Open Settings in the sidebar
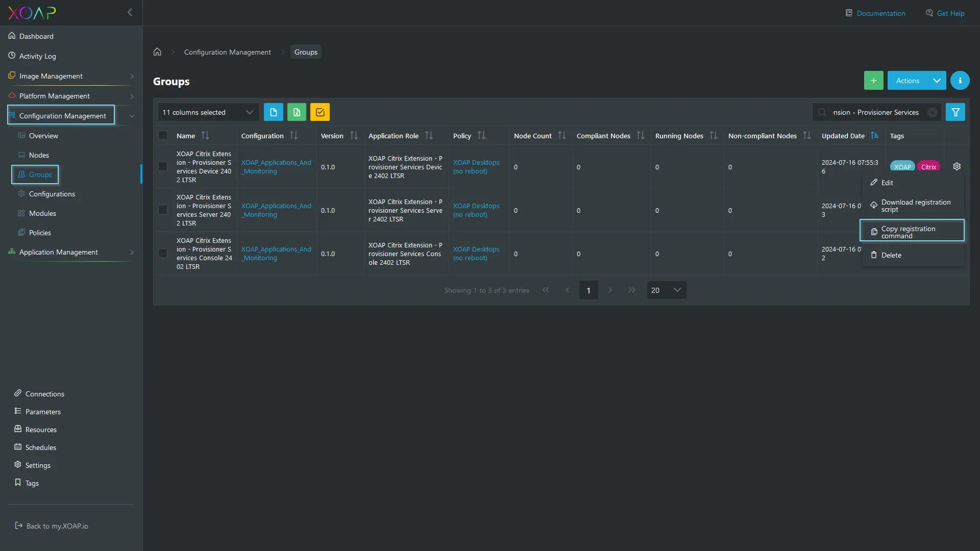Viewport: 980px width, 551px height. coord(38,465)
